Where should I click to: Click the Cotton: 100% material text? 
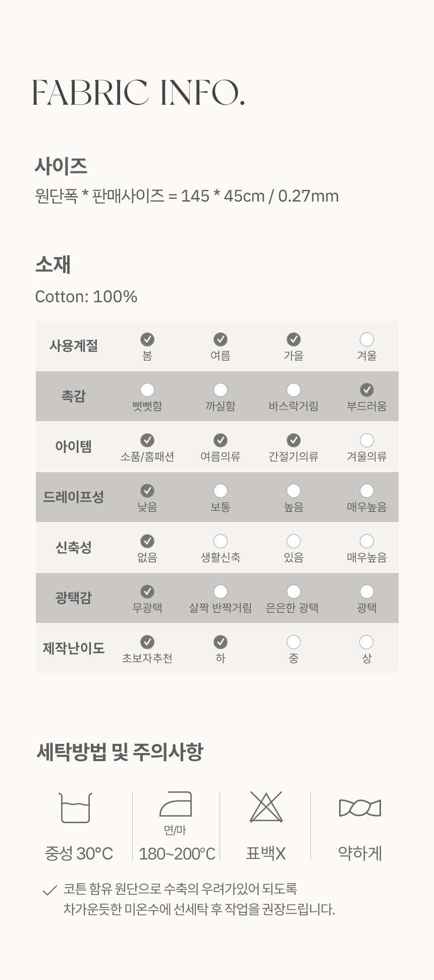click(x=86, y=297)
